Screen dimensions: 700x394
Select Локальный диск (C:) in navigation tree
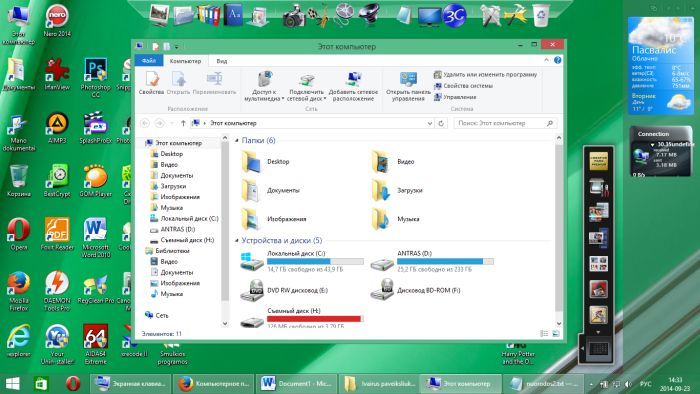(x=184, y=219)
